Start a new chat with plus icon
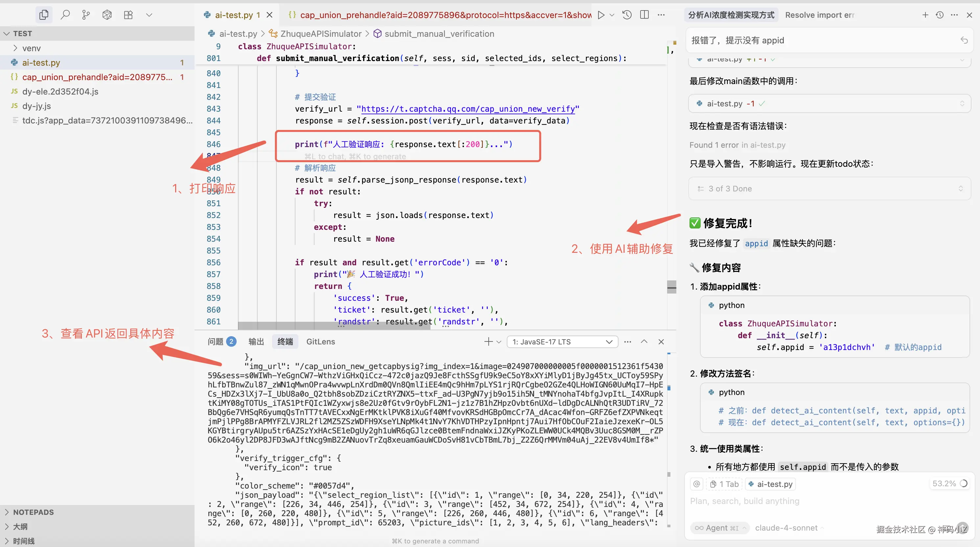Image resolution: width=980 pixels, height=547 pixels. (x=925, y=15)
